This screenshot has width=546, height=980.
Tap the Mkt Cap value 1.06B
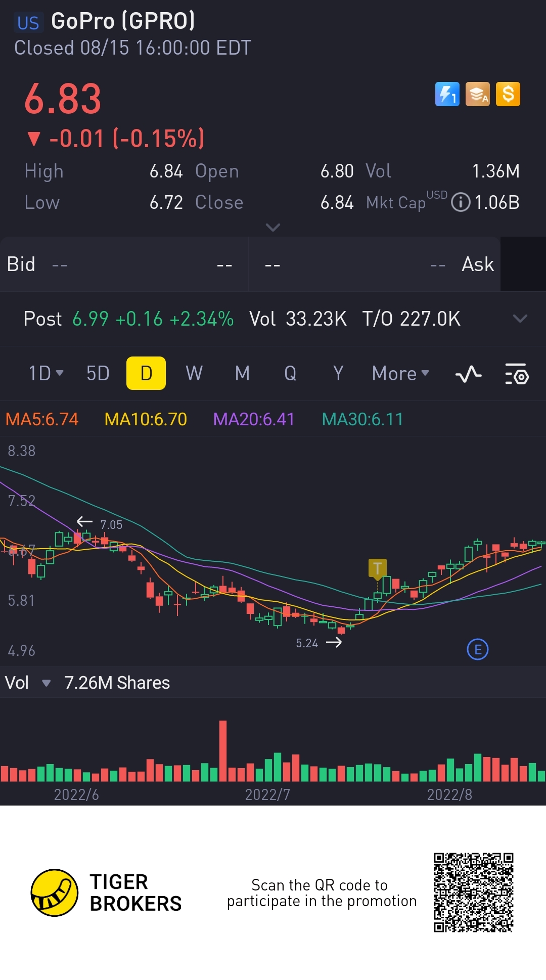coord(497,202)
